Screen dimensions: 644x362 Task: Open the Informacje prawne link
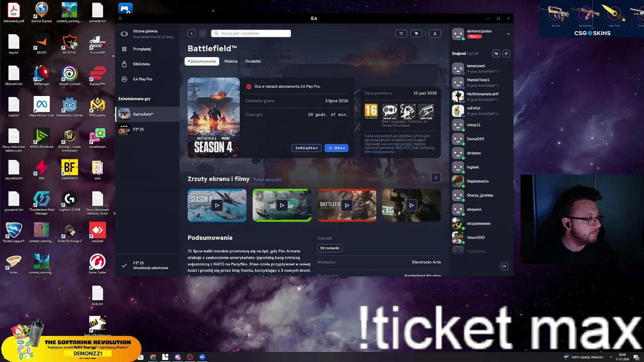tap(379, 152)
